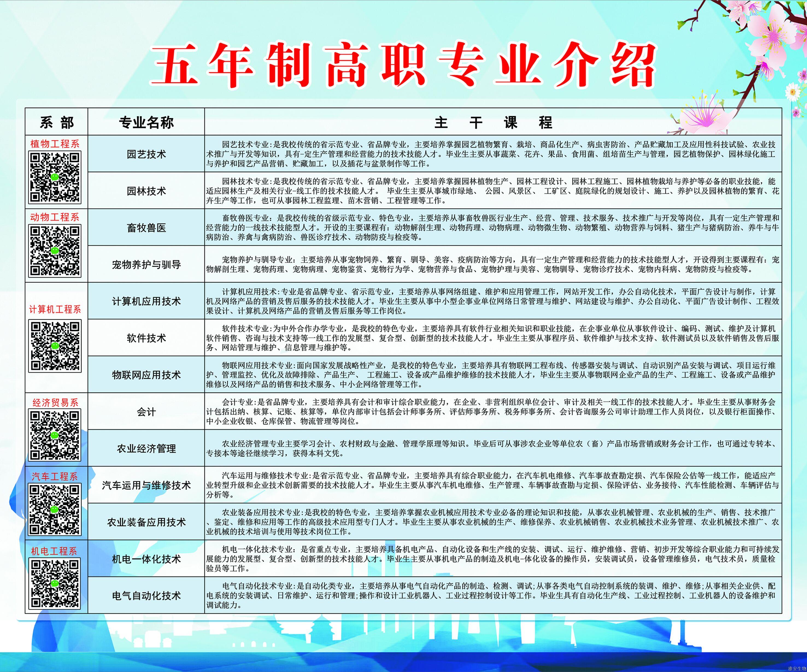Click the 会计 major name

pyautogui.click(x=146, y=412)
